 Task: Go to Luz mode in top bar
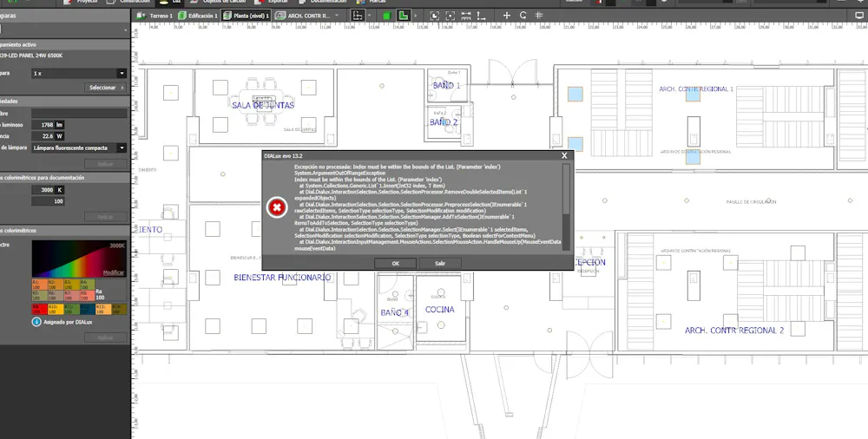171,3
